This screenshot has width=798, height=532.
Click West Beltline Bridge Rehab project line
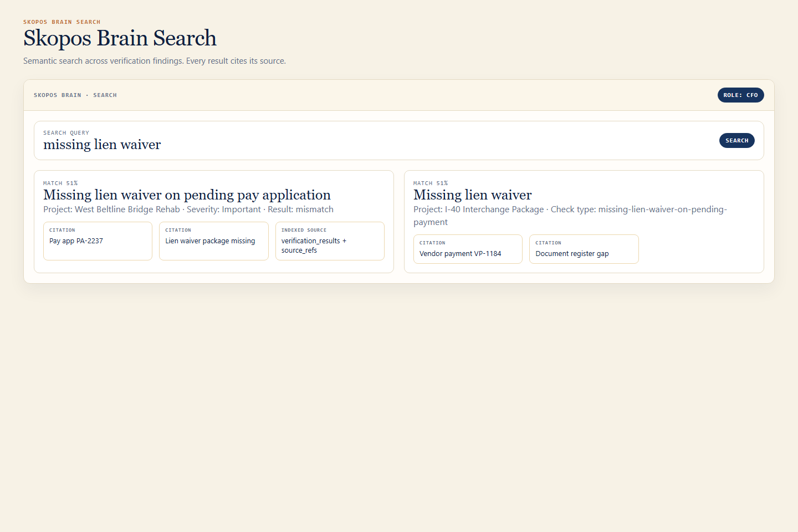click(x=188, y=209)
